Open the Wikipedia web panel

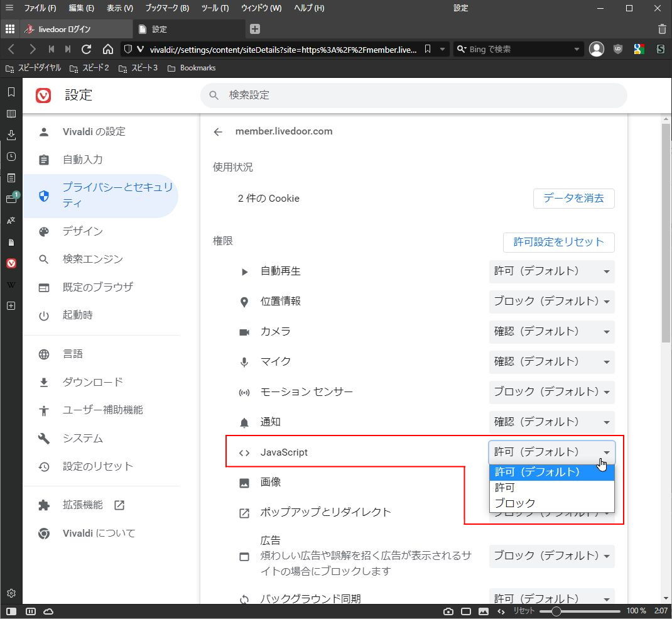11,284
